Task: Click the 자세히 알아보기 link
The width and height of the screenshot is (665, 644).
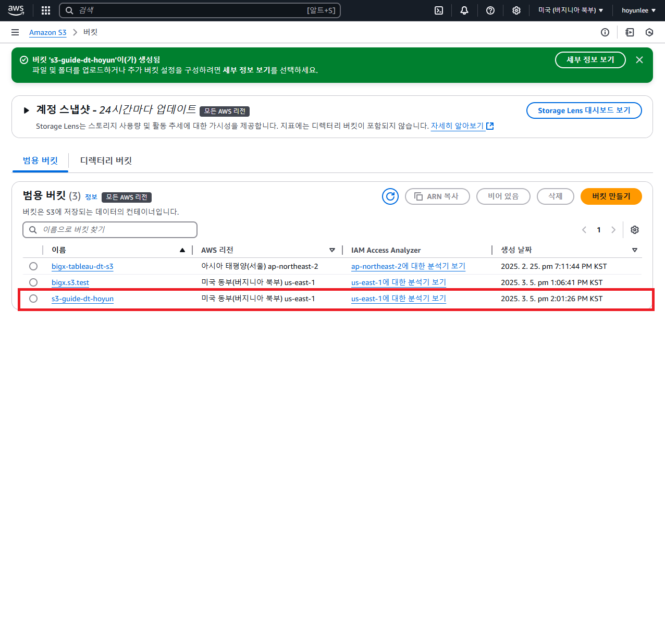Action: (462, 126)
